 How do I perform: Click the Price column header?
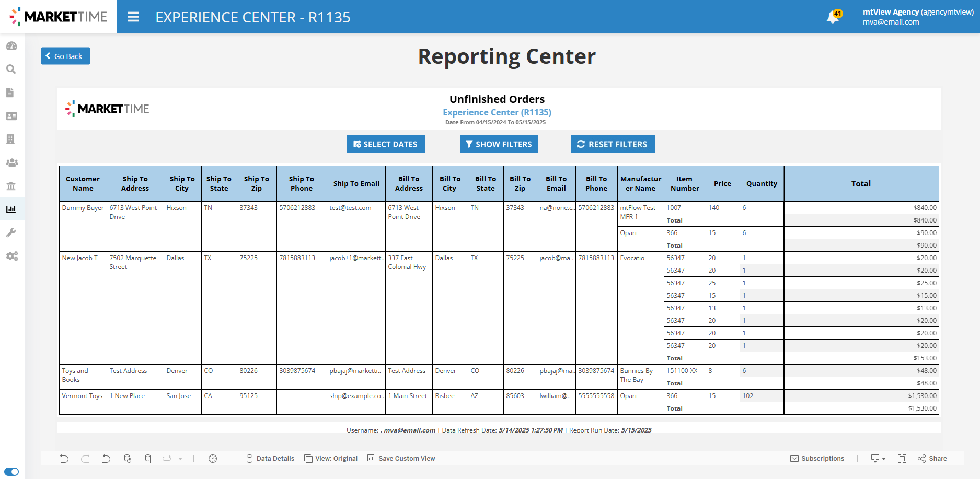pyautogui.click(x=723, y=183)
